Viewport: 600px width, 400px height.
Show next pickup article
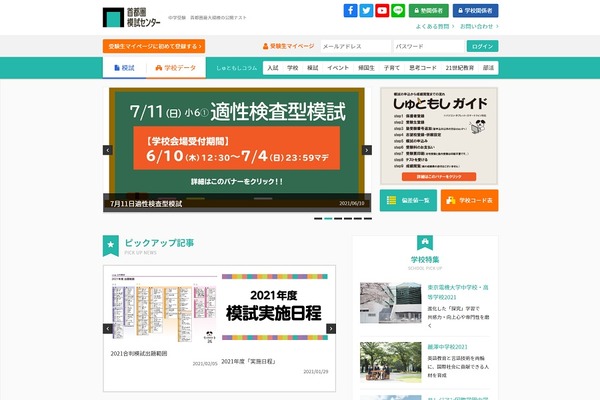(331, 329)
